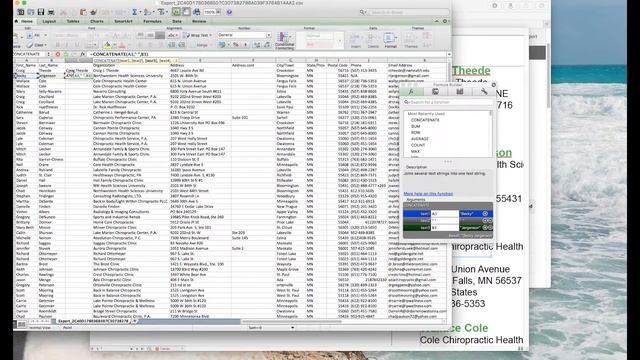Expand the cell styles gallery arrow

pyautogui.click(x=339, y=40)
